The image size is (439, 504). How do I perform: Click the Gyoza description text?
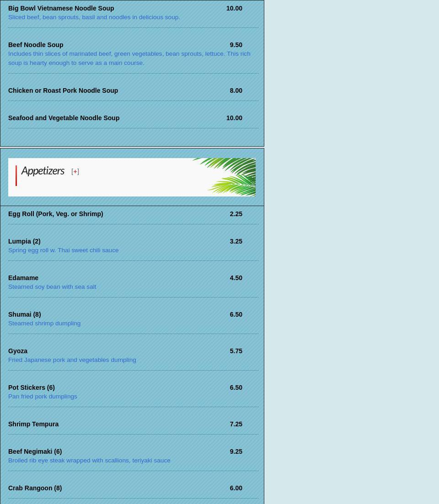coord(72,360)
